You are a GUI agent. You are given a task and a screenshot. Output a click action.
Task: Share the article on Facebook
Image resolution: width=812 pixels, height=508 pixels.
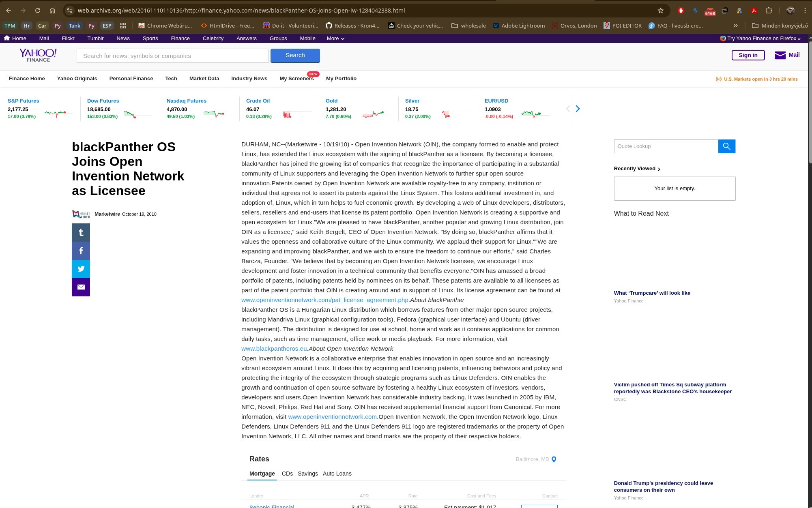point(81,251)
